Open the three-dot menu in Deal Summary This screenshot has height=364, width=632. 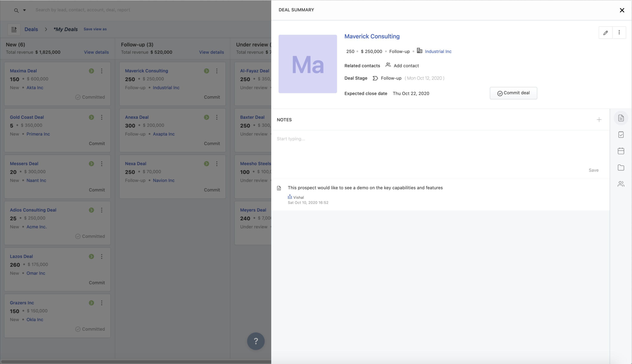click(619, 33)
